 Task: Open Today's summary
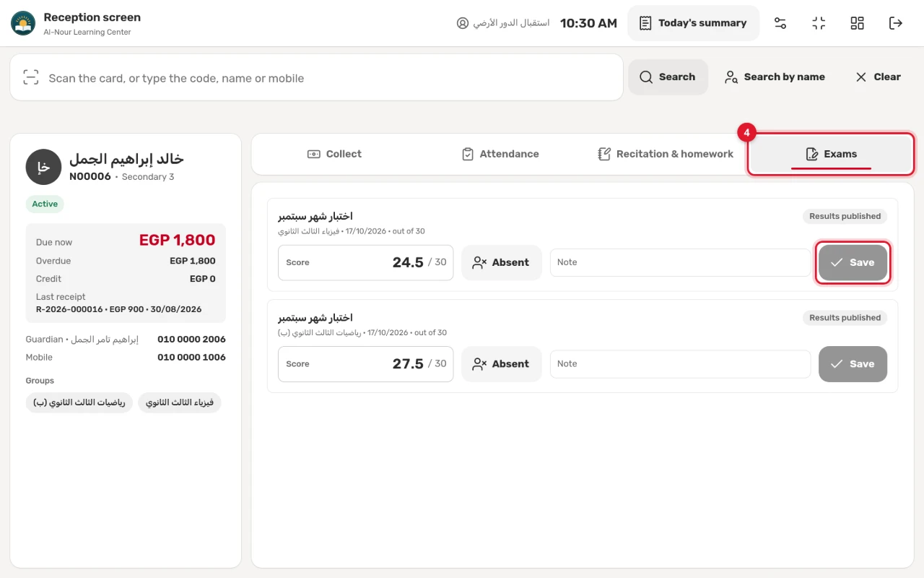point(693,23)
